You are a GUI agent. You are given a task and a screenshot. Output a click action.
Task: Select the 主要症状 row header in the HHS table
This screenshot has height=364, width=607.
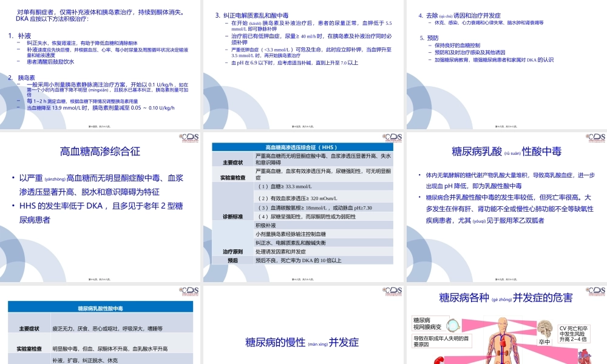tap(234, 162)
